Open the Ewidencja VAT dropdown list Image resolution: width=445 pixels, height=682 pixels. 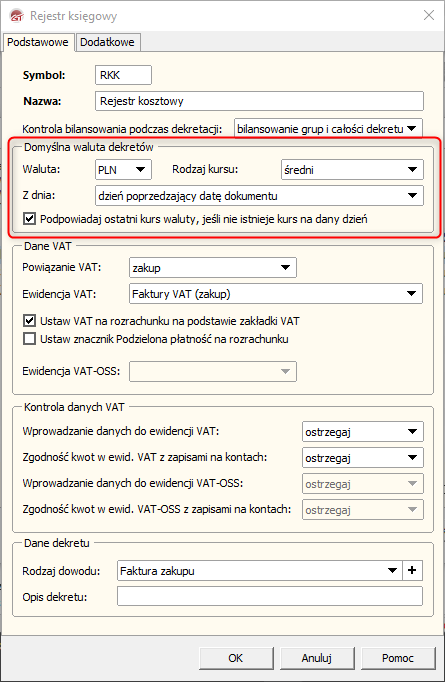(x=276, y=294)
